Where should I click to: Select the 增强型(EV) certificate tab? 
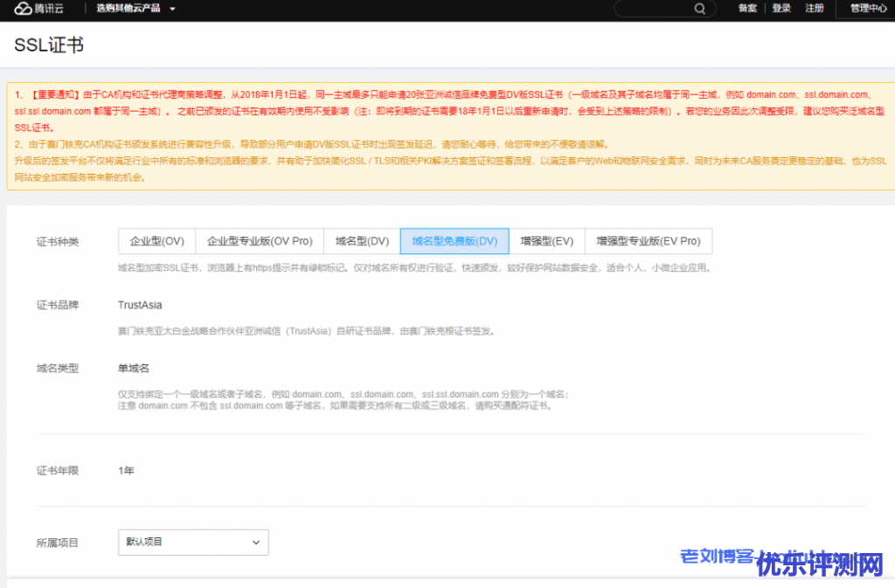click(x=547, y=241)
